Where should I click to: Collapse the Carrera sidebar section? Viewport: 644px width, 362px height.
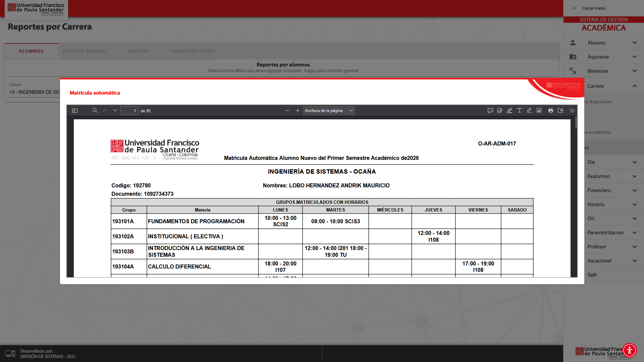click(634, 86)
